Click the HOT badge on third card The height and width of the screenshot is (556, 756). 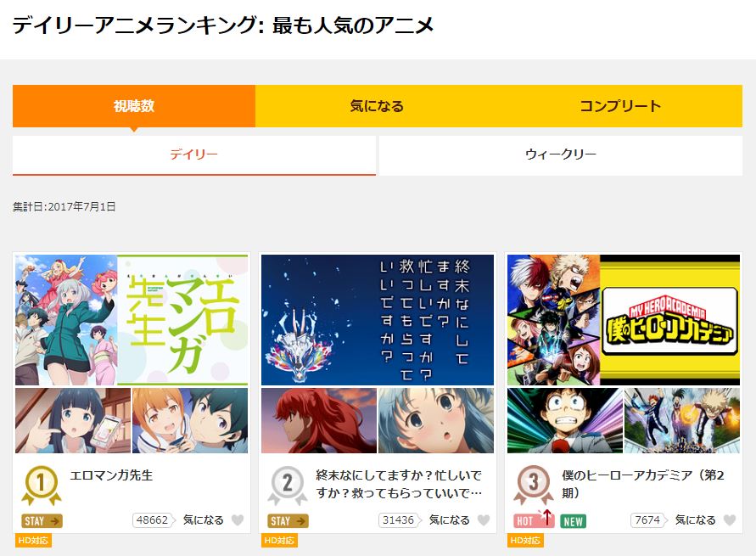click(533, 520)
